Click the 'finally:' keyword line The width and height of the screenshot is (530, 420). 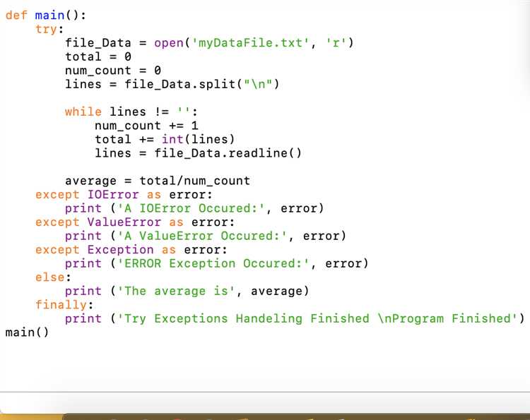64,305
